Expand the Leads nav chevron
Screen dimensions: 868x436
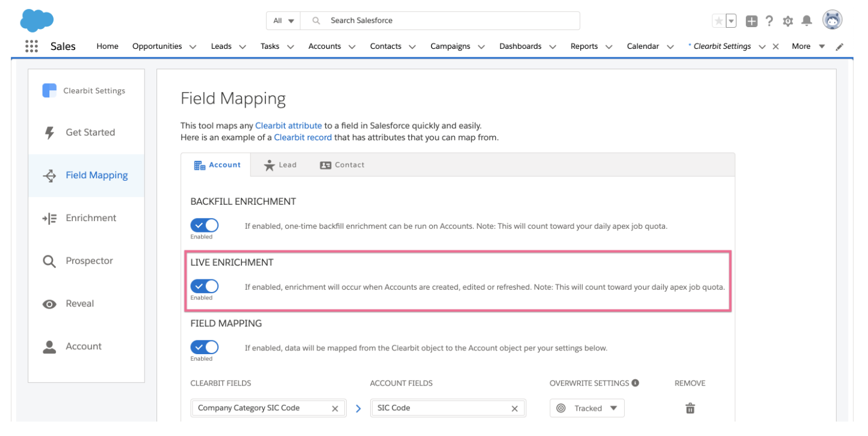pyautogui.click(x=242, y=46)
